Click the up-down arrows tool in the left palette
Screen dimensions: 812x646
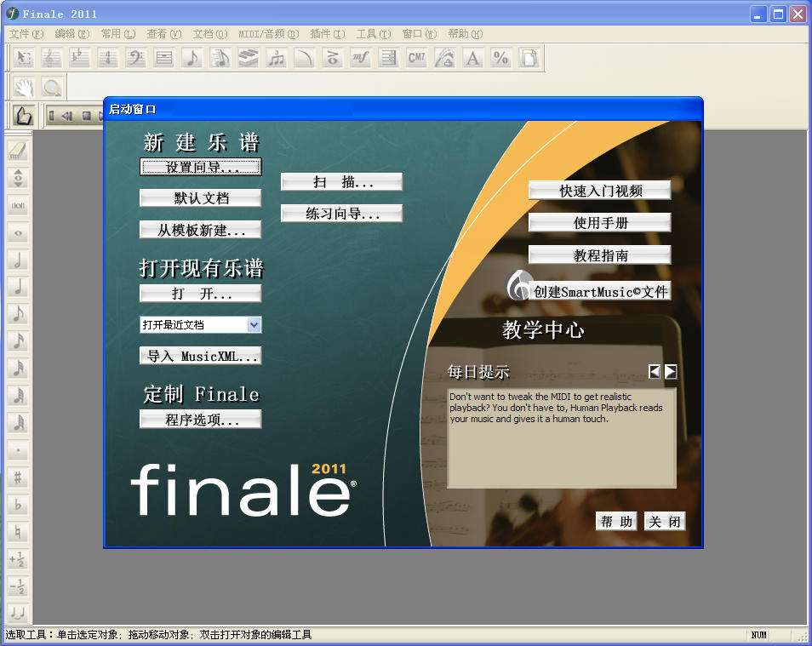tap(18, 178)
